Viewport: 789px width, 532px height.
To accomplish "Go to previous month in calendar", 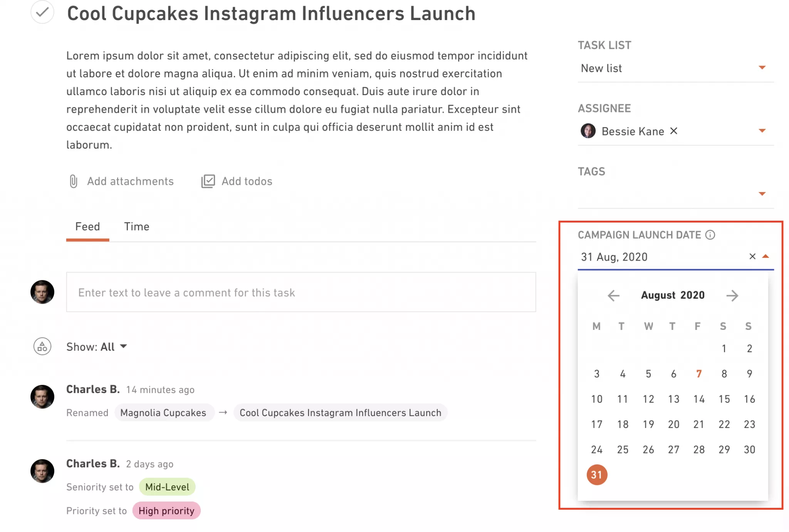I will [x=613, y=295].
